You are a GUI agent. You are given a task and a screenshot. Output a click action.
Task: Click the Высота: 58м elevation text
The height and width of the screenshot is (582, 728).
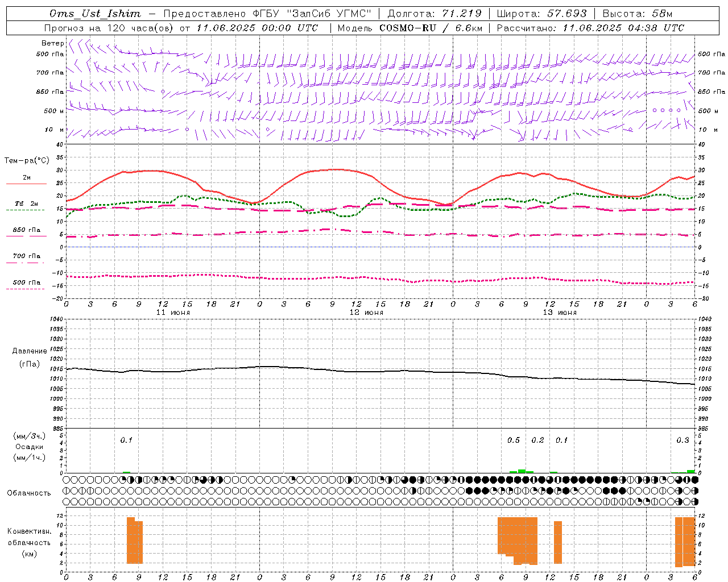coord(637,14)
